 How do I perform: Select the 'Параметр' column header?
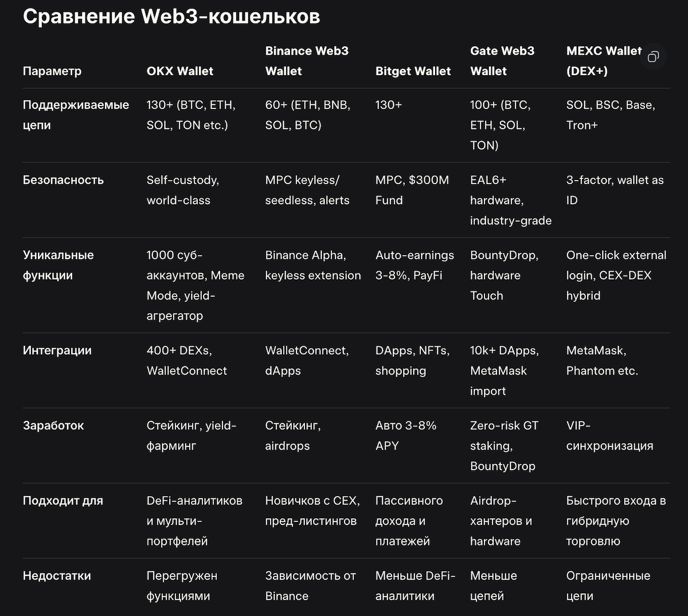(x=52, y=71)
